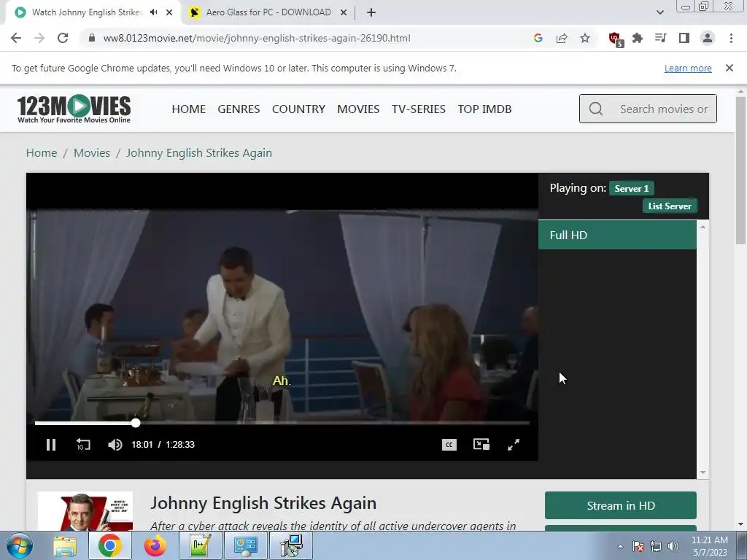
Task: Open a new browser tab
Action: 371,12
